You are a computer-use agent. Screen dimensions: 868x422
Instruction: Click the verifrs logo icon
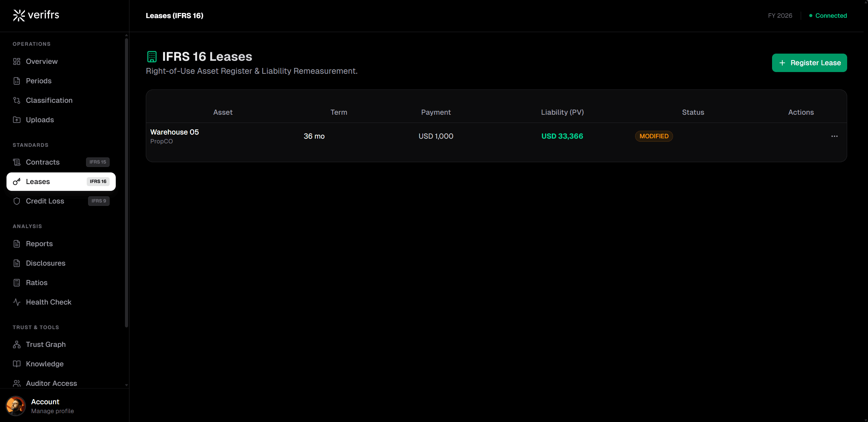[x=19, y=15]
